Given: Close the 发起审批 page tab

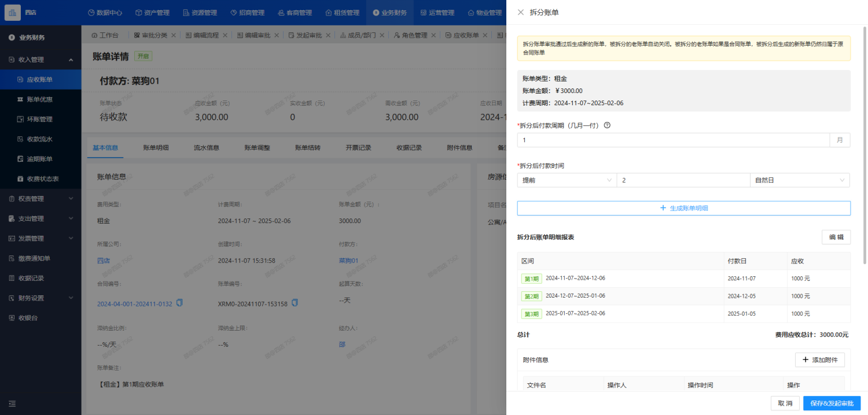Looking at the screenshot, I should 328,35.
